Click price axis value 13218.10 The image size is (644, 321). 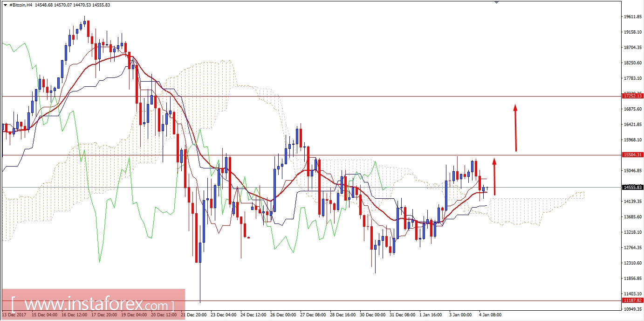click(633, 232)
